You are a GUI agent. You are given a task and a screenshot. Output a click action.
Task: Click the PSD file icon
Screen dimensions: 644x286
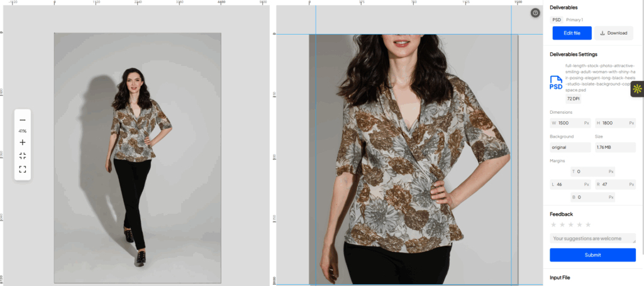[556, 82]
